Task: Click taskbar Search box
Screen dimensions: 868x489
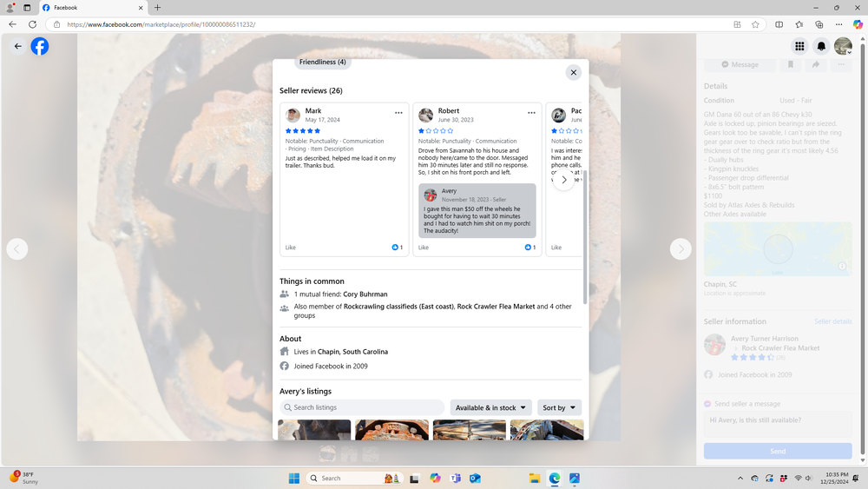Action: (x=354, y=479)
